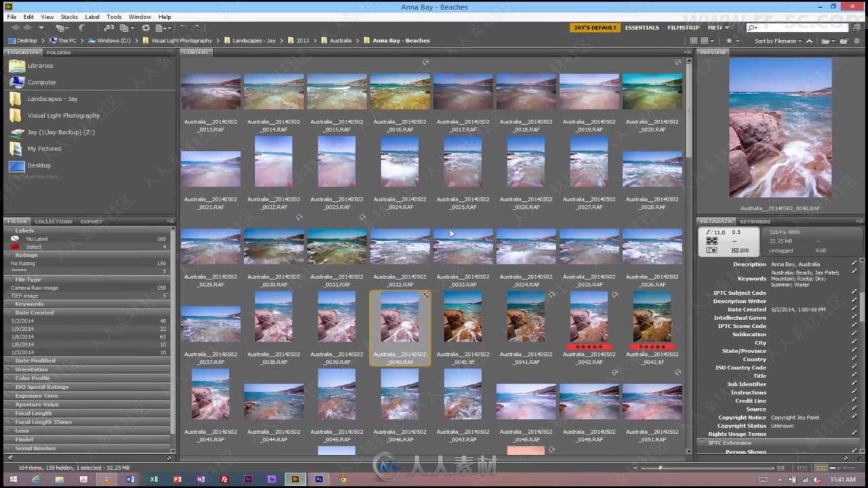Click the Refine stacked-pages icon
Image resolution: width=868 pixels, height=488 pixels.
click(127, 28)
